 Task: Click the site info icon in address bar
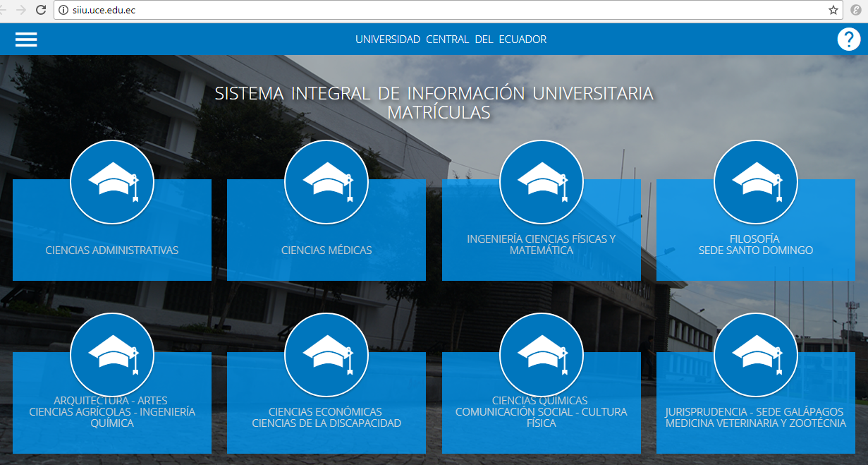[62, 11]
